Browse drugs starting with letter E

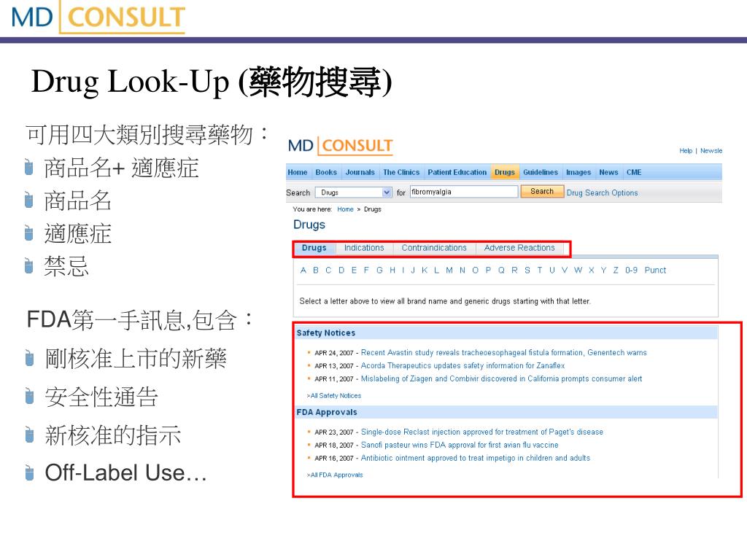click(x=354, y=271)
